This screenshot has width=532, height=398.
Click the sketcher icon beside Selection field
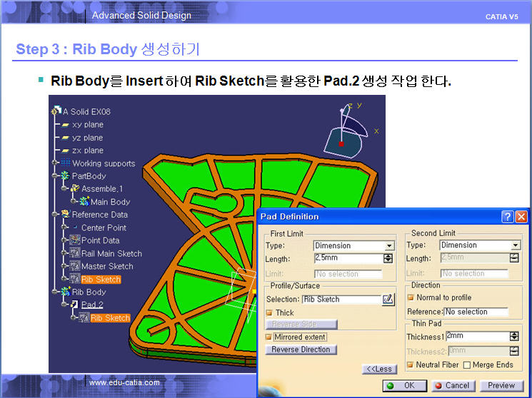388,300
